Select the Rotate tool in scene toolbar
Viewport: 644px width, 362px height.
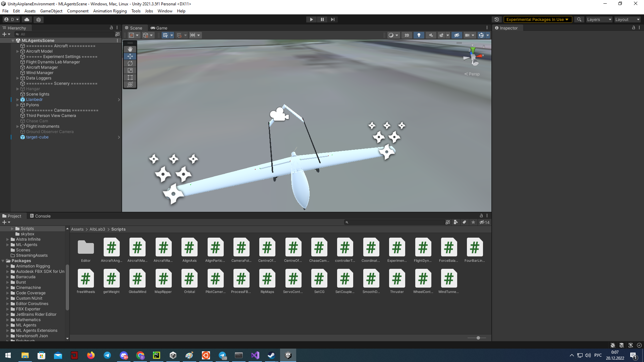[130, 63]
